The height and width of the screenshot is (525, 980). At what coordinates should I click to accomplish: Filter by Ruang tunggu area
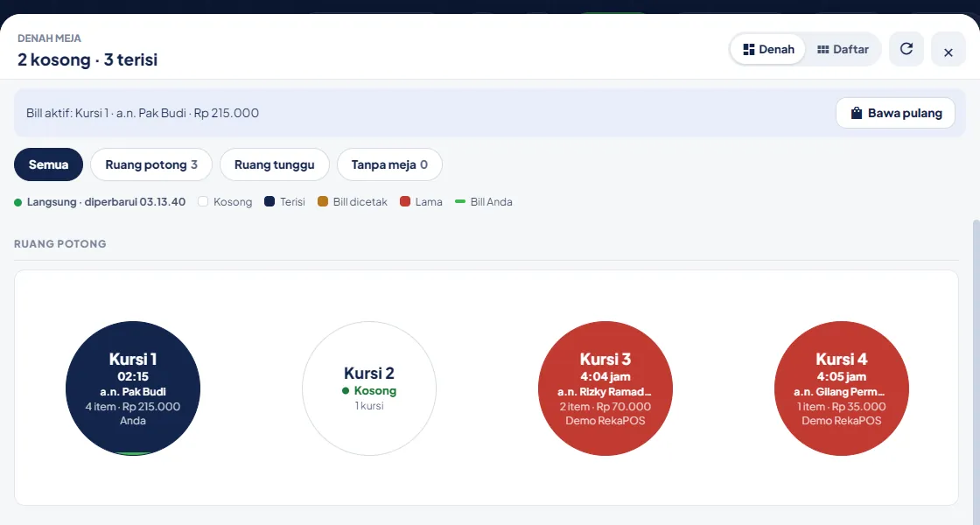tap(275, 164)
